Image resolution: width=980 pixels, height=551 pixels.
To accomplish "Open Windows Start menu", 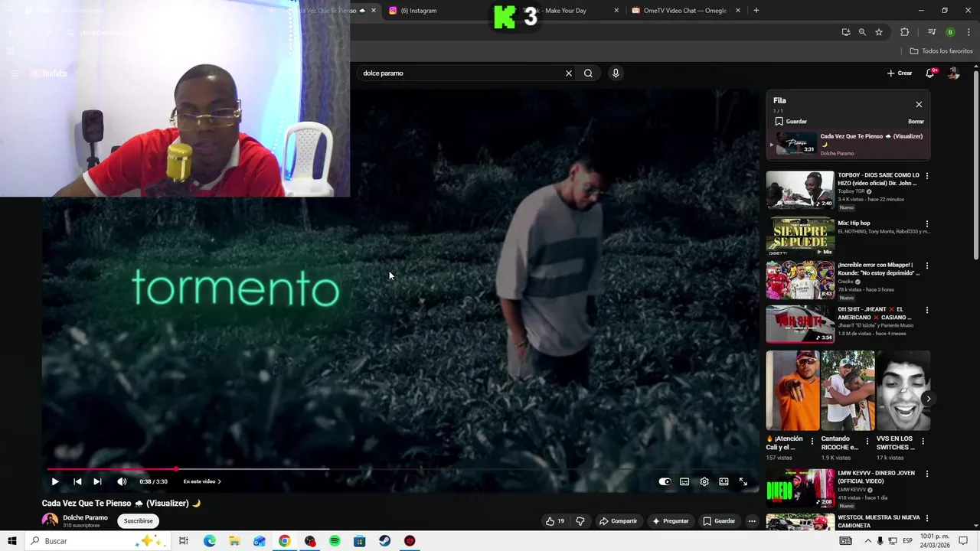I will pyautogui.click(x=11, y=541).
